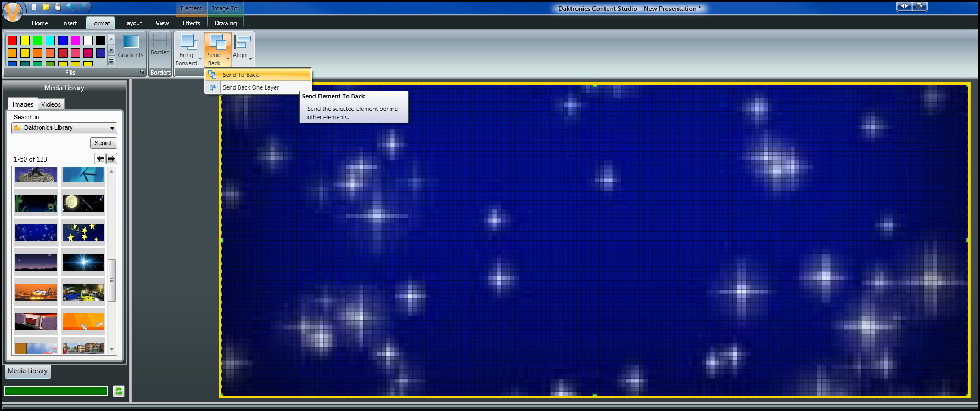
Task: Go to next page of media results
Action: (111, 159)
